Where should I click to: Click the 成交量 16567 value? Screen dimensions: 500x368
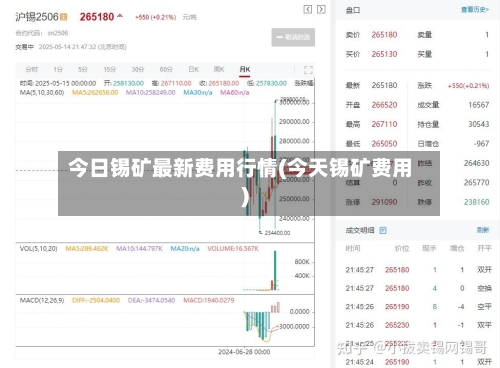tap(479, 105)
